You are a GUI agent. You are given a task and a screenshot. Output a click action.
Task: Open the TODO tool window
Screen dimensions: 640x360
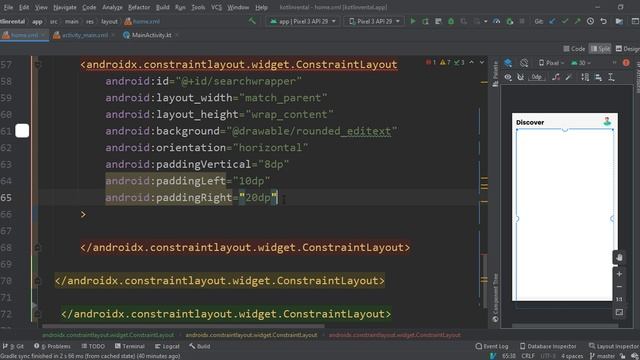93,346
